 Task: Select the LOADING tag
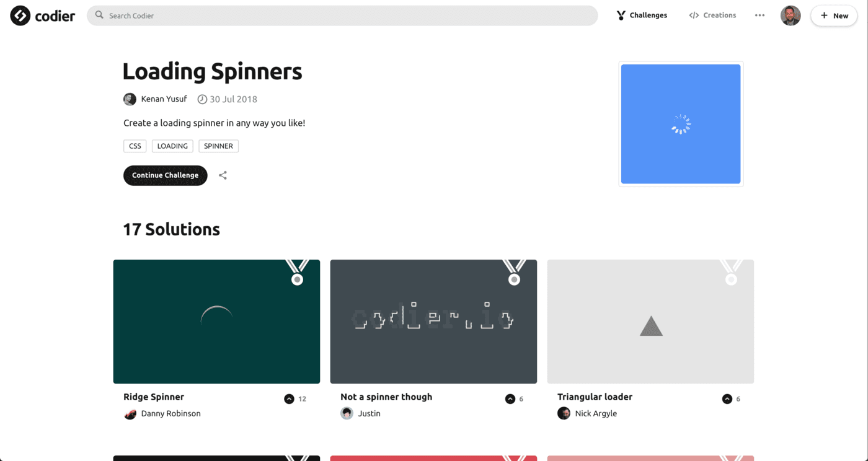coord(172,146)
